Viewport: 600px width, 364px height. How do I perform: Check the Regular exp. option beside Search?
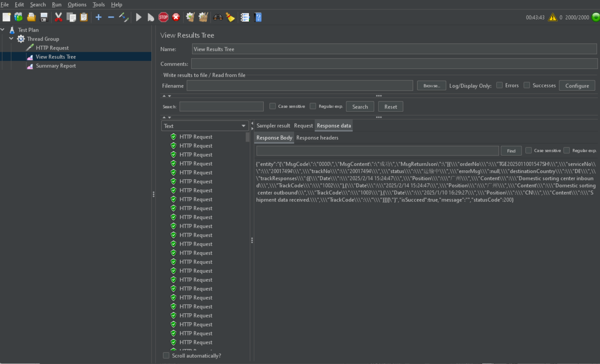[313, 106]
